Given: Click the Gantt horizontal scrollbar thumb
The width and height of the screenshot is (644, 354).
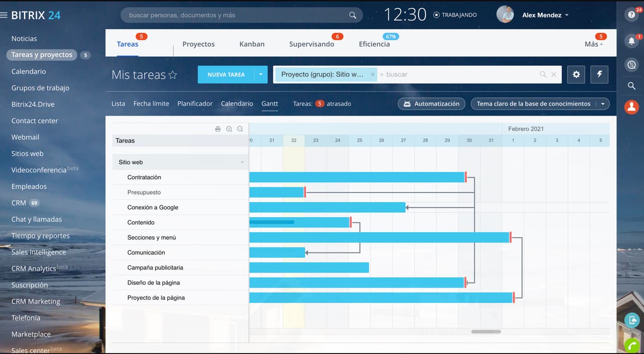Looking at the screenshot, I should point(486,332).
